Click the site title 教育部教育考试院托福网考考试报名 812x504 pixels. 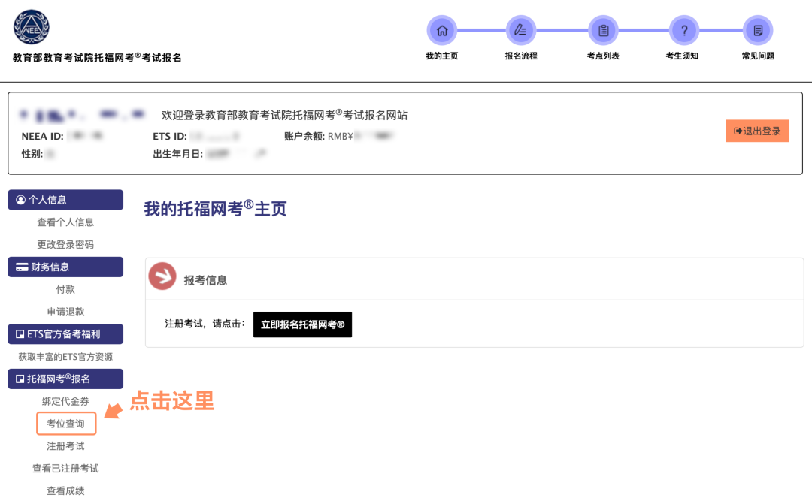point(97,57)
